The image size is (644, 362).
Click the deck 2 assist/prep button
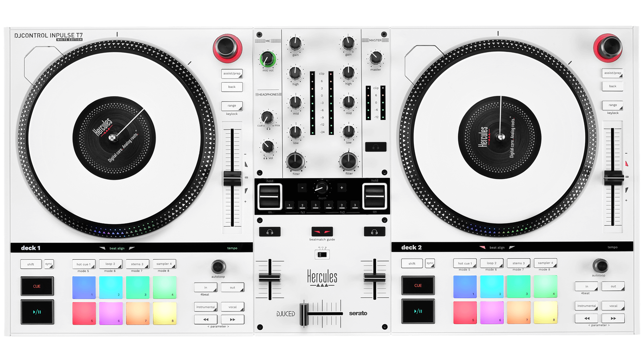coord(612,73)
